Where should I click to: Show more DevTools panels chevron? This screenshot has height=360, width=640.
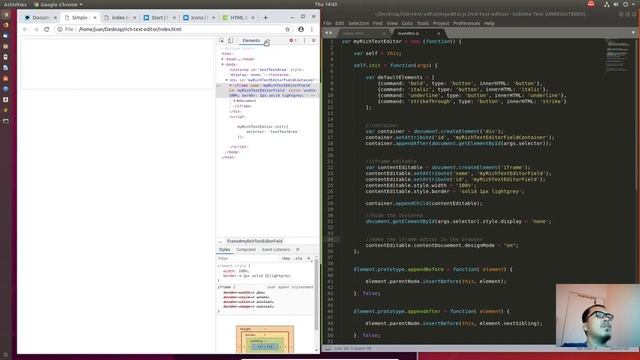click(268, 40)
